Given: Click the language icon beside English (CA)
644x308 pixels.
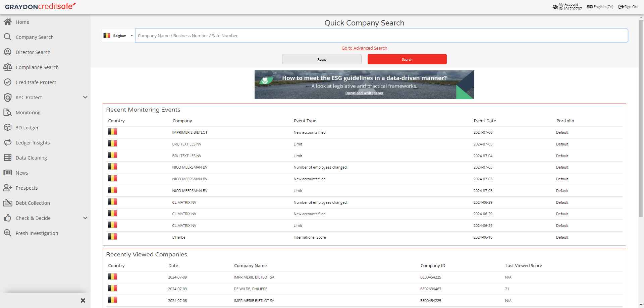Looking at the screenshot, I should 589,7.
